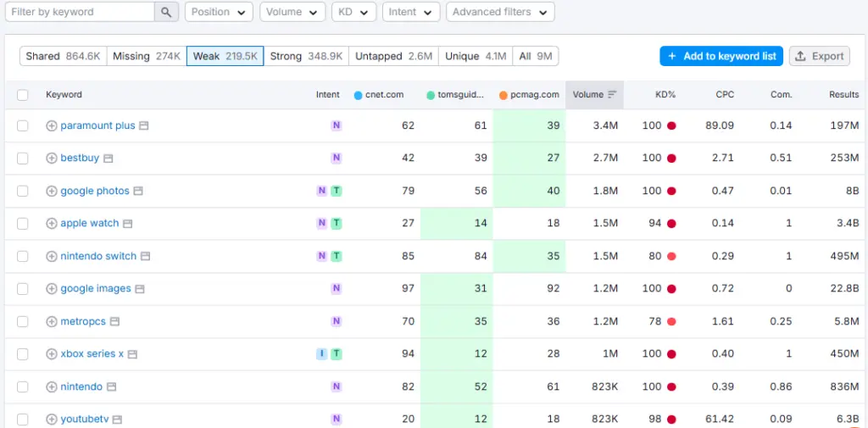Switch to the Missing 274K tab

point(147,56)
